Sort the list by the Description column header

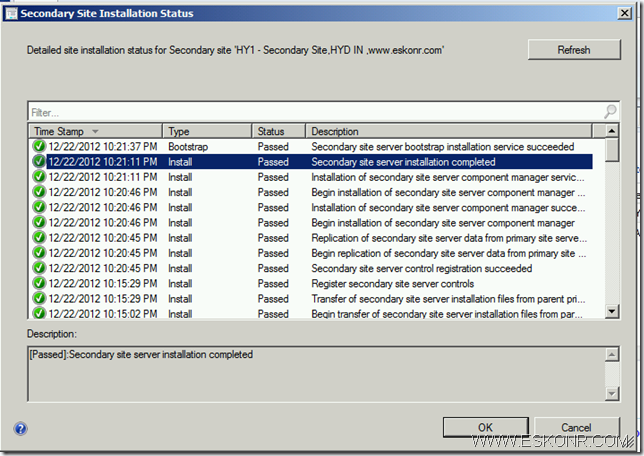tap(449, 131)
